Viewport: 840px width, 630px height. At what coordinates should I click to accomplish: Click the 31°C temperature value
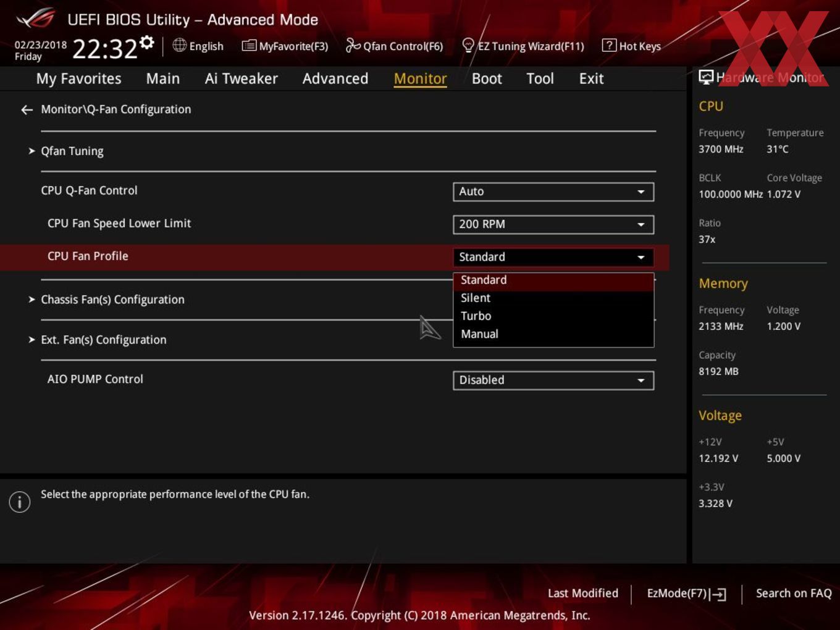click(x=778, y=149)
